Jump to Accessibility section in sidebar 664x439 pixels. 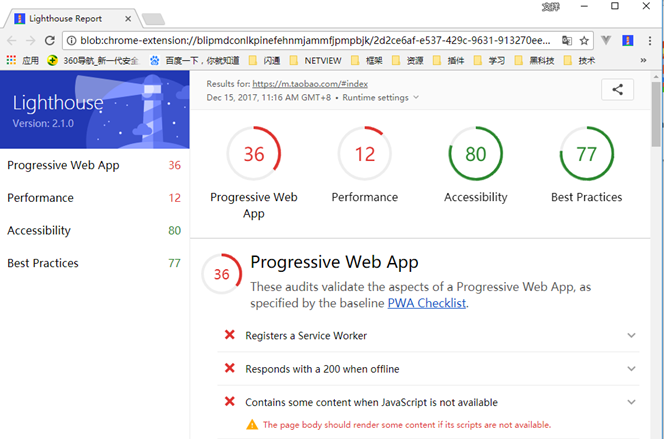(94, 230)
